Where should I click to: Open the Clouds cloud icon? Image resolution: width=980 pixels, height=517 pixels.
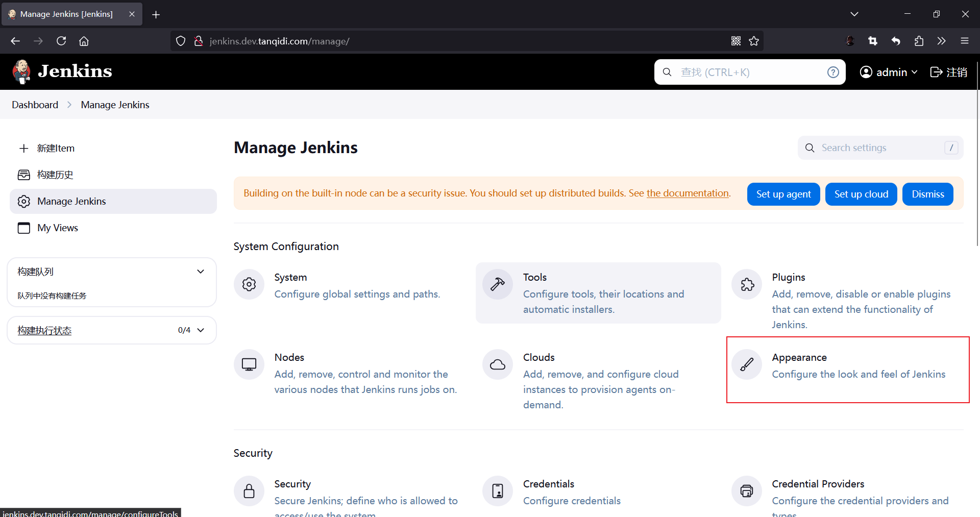tap(498, 364)
